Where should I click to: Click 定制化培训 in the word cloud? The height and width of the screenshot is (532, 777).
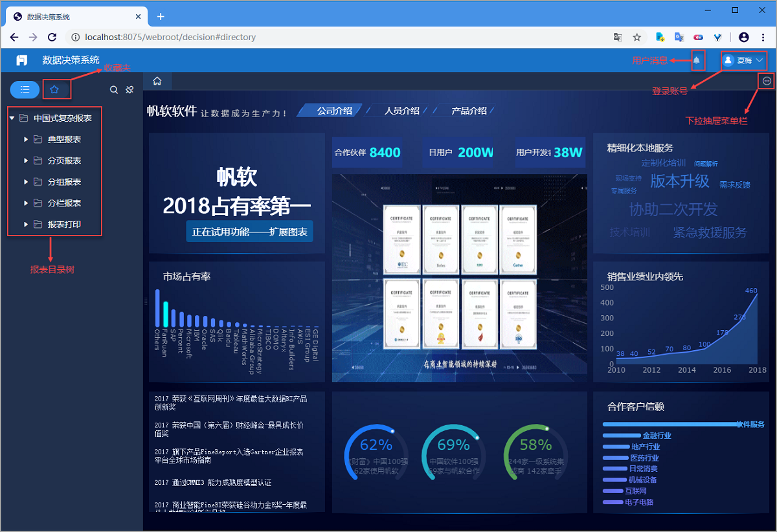pos(664,163)
